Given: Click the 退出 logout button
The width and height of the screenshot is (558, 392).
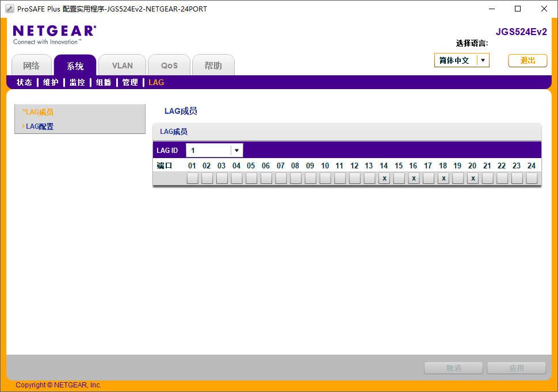Looking at the screenshot, I should 528,60.
